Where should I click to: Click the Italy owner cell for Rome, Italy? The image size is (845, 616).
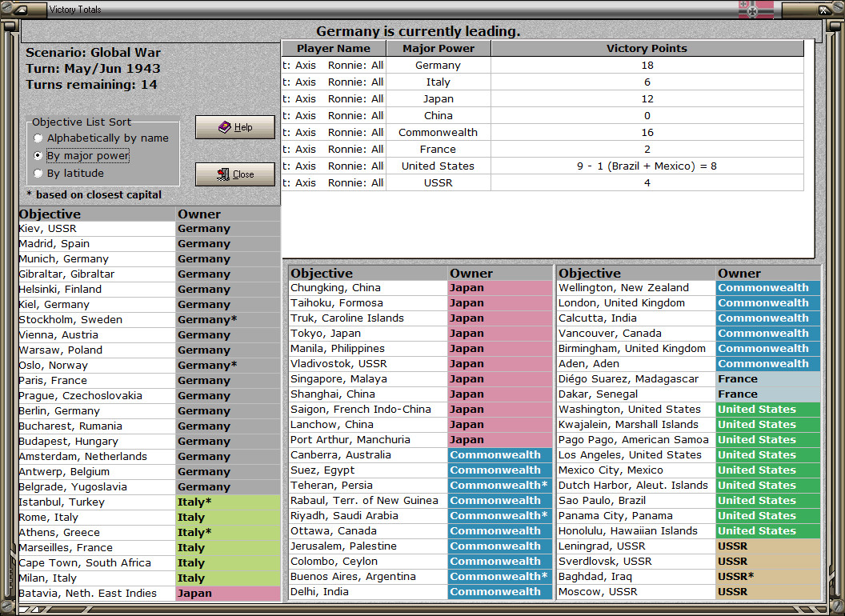coord(228,517)
